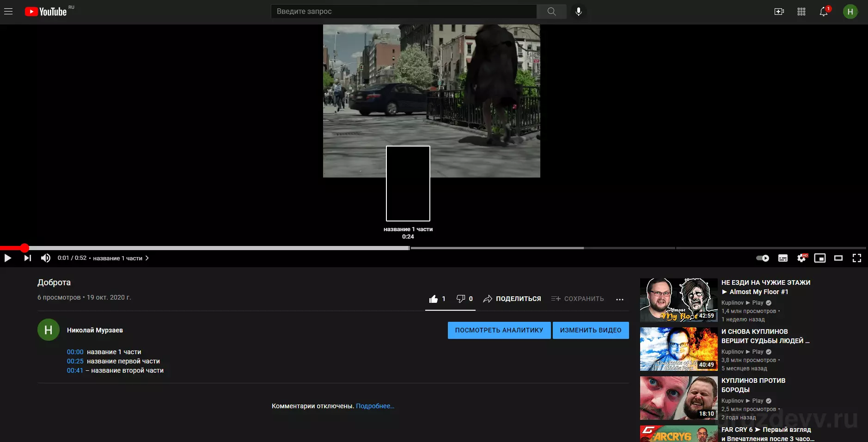868x442 pixels.
Task: Jump to timestamp 00:25
Action: [x=75, y=361]
